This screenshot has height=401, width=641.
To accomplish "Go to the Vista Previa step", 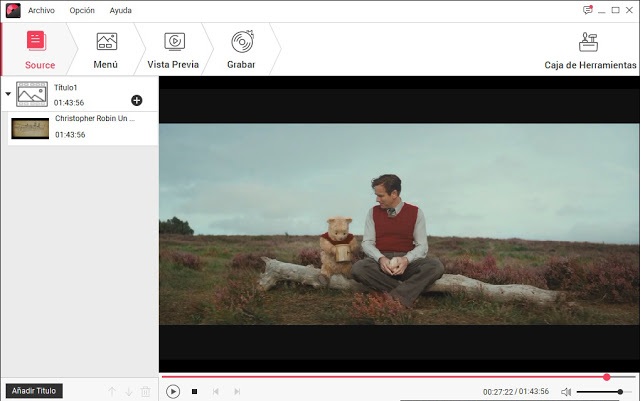I will coord(173,50).
